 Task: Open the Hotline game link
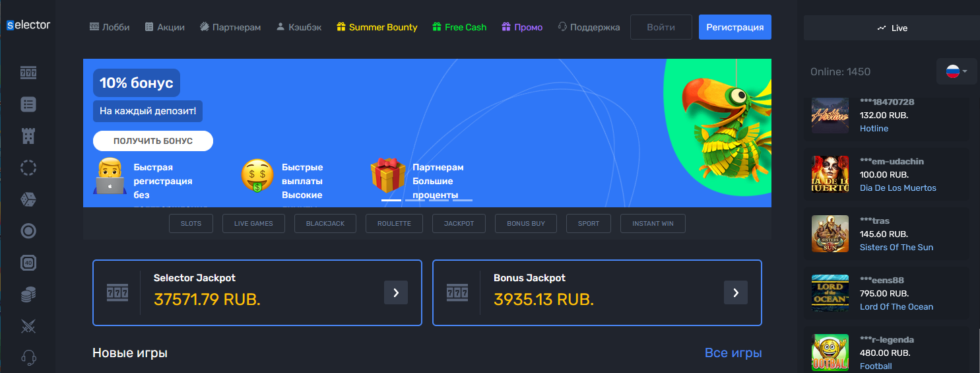874,129
